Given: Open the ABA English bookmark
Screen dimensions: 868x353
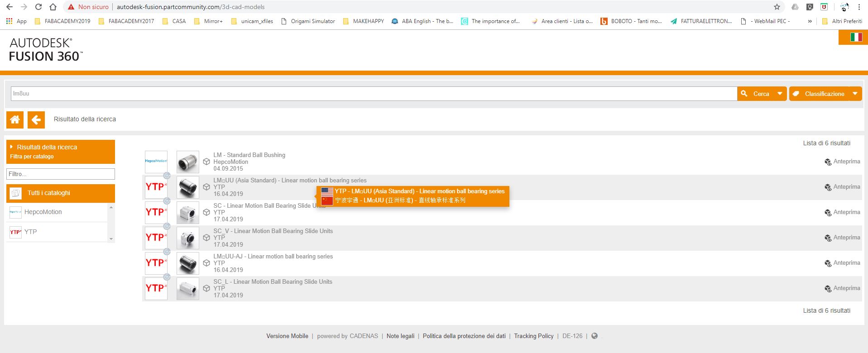Looking at the screenshot, I should [422, 21].
